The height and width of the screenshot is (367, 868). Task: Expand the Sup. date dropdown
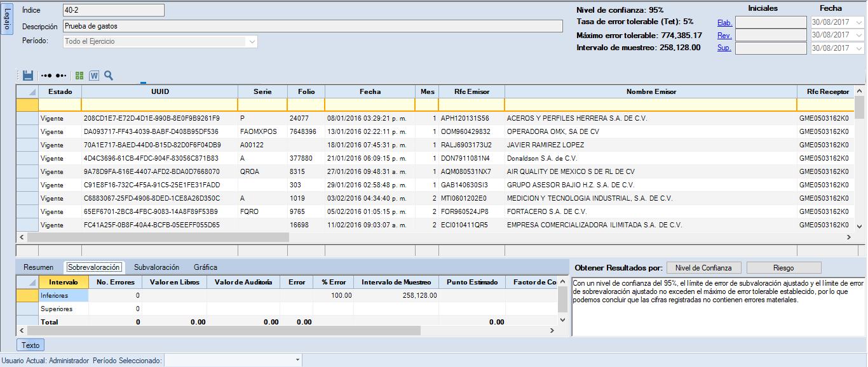pos(859,48)
